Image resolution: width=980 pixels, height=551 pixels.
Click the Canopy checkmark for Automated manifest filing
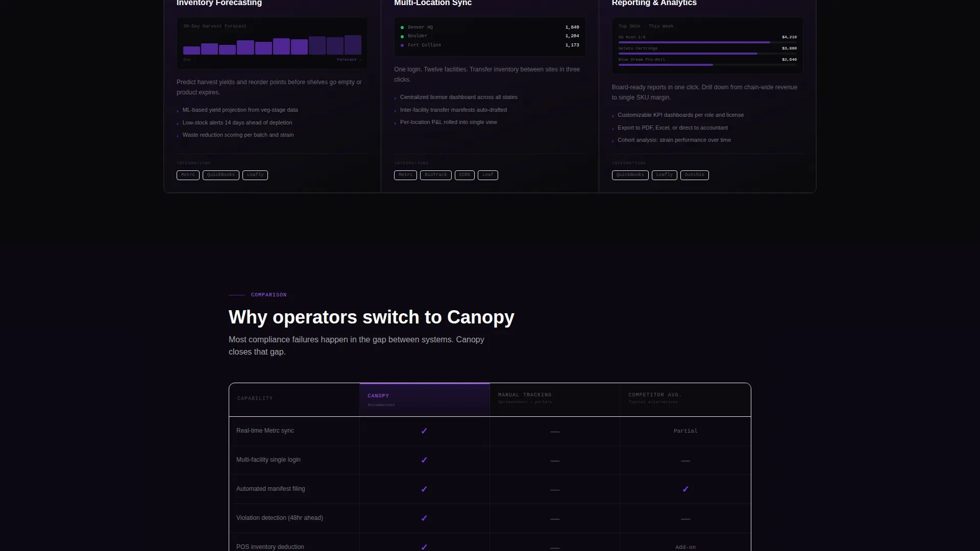pyautogui.click(x=424, y=489)
